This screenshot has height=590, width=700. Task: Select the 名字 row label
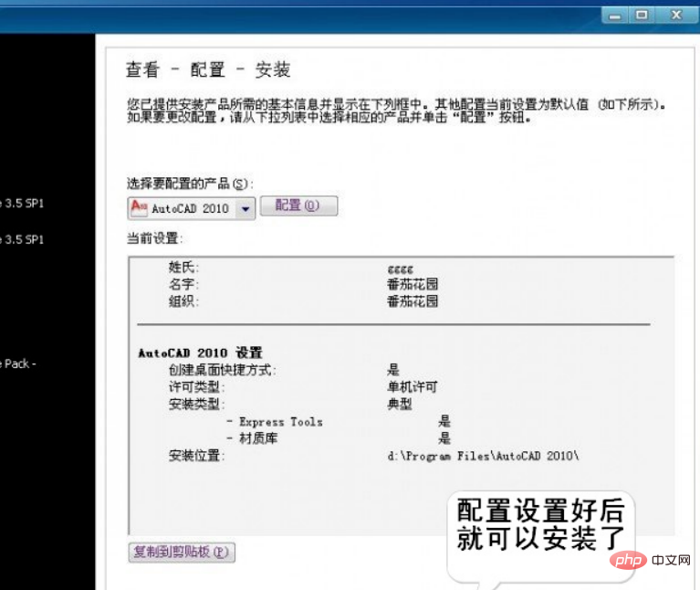(183, 285)
